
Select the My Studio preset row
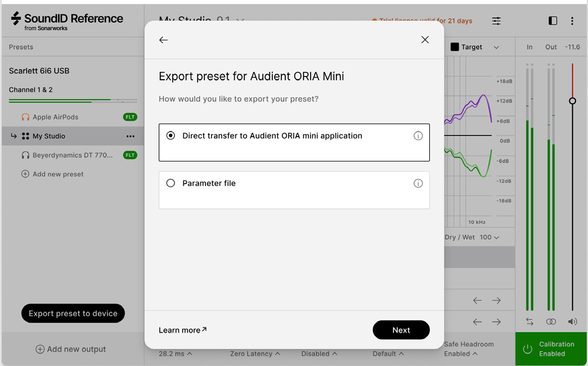(x=73, y=136)
